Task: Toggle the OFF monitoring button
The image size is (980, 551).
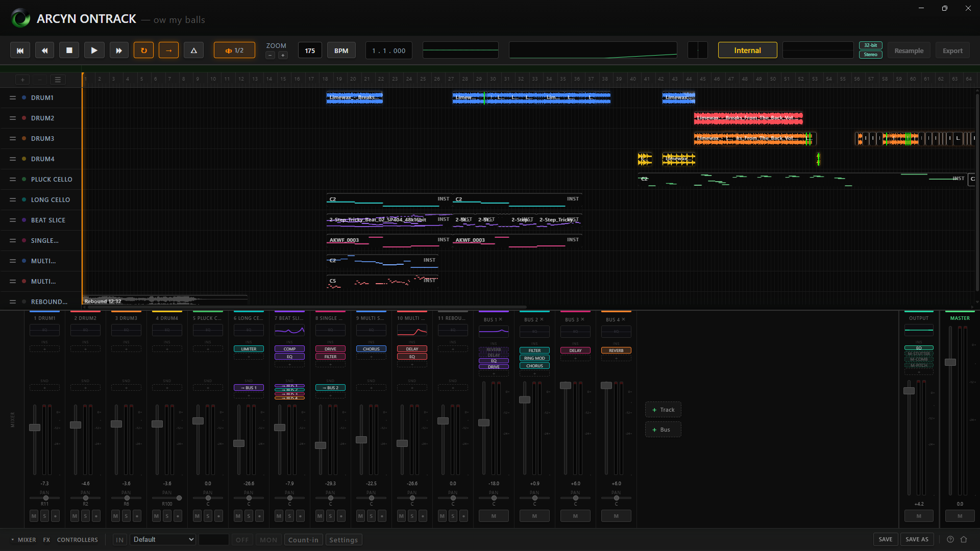Action: [x=242, y=540]
